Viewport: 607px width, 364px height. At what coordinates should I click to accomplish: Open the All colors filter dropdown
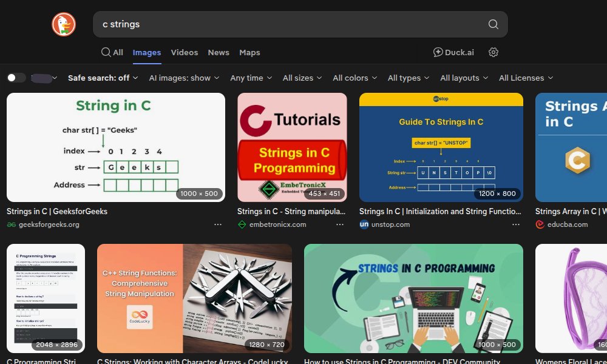click(355, 78)
